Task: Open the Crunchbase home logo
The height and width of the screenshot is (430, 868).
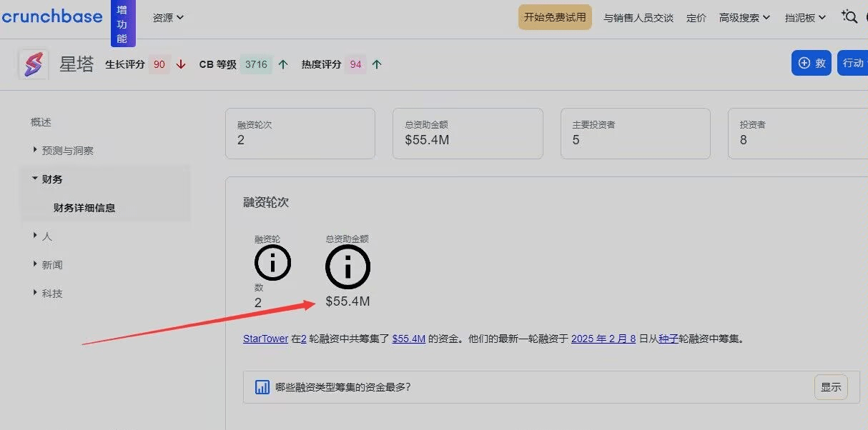Action: [x=51, y=16]
